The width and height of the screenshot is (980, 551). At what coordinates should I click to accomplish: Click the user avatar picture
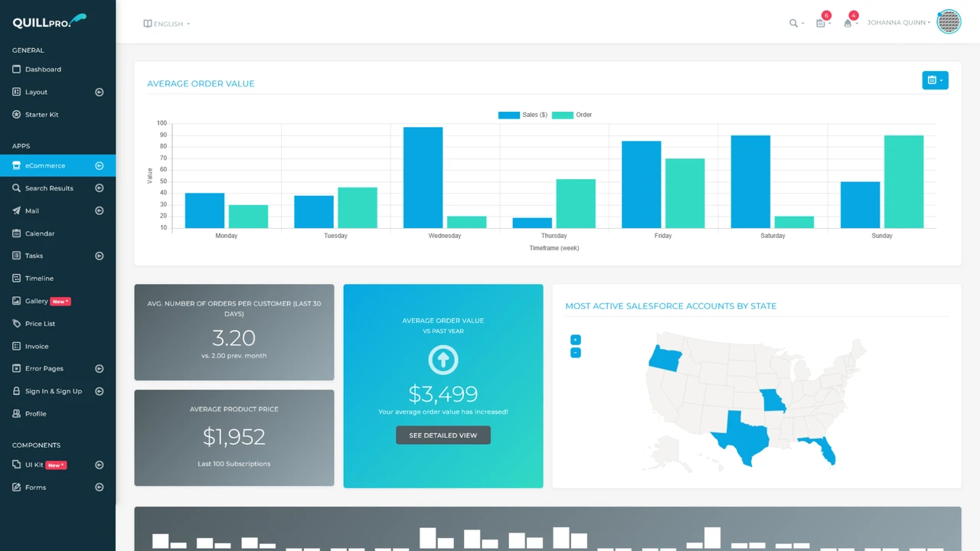949,22
